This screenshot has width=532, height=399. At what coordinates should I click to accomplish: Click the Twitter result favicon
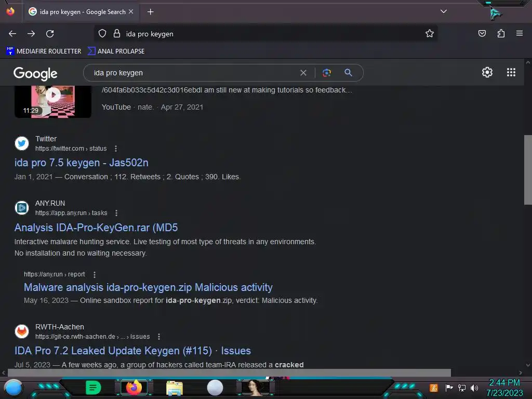click(22, 143)
